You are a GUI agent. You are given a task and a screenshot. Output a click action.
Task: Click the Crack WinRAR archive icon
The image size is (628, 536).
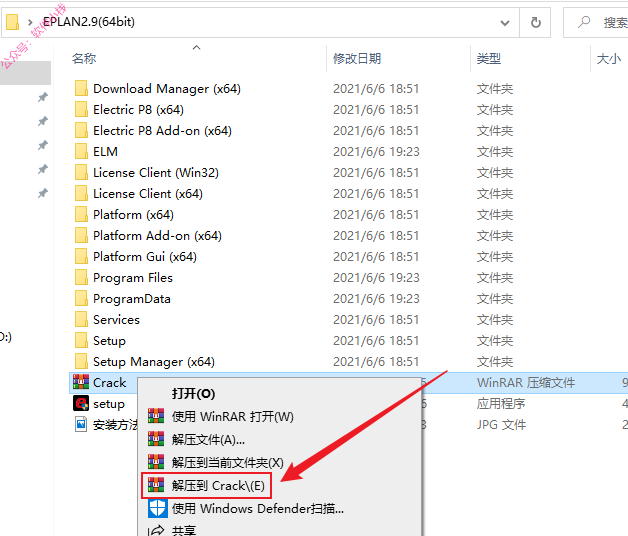(81, 383)
